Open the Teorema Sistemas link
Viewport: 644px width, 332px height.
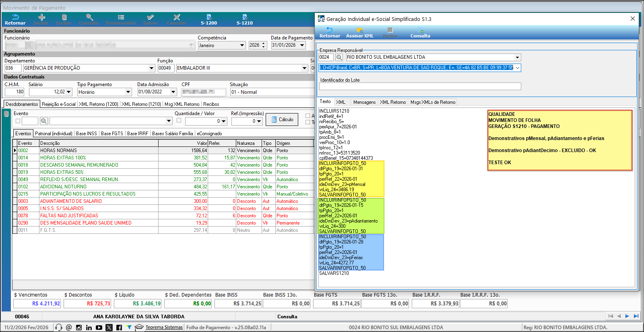pyautogui.click(x=164, y=328)
